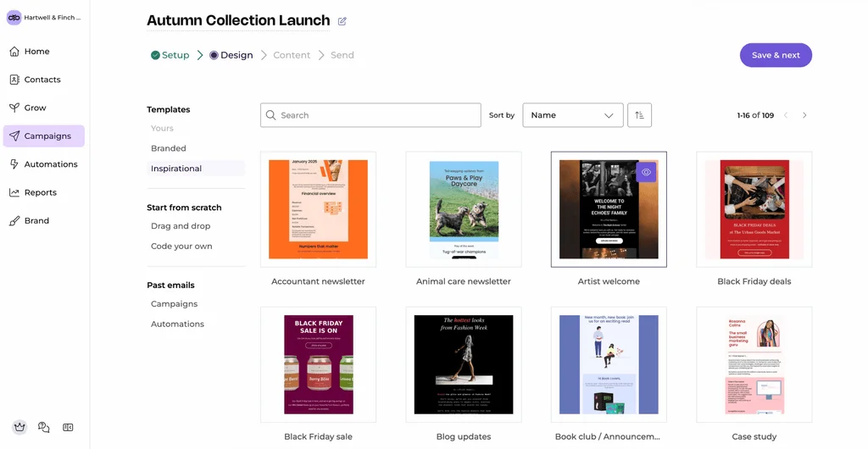Image resolution: width=868 pixels, height=449 pixels.
Task: Open Reports from the sidebar
Action: click(44, 192)
